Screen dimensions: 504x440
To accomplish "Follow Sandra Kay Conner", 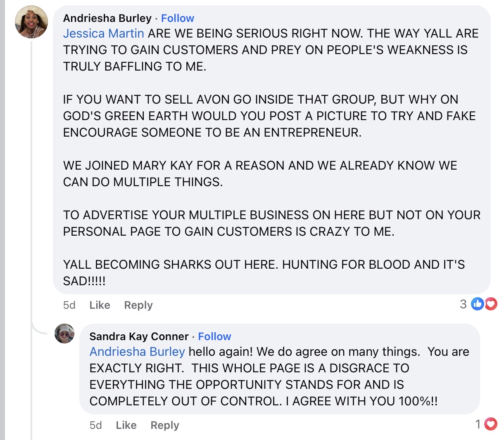I will coord(214,336).
